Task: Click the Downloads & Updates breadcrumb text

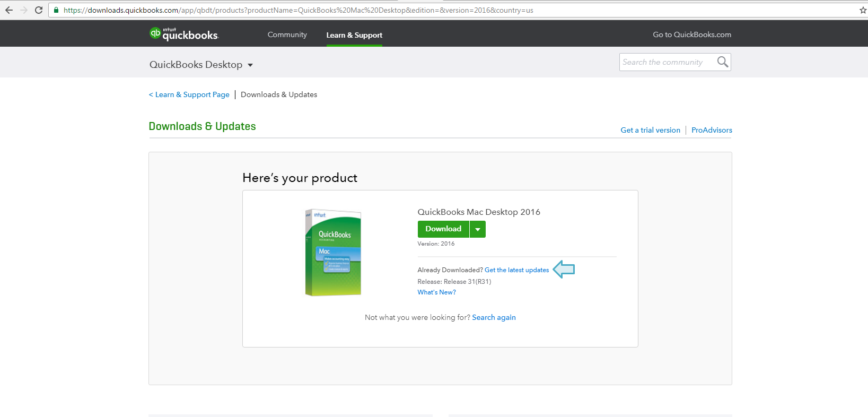Action: (279, 94)
